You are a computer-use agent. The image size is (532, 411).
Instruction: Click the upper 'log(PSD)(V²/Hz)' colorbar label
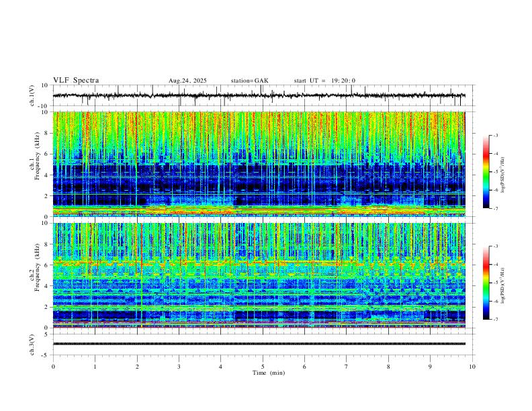[x=502, y=175]
